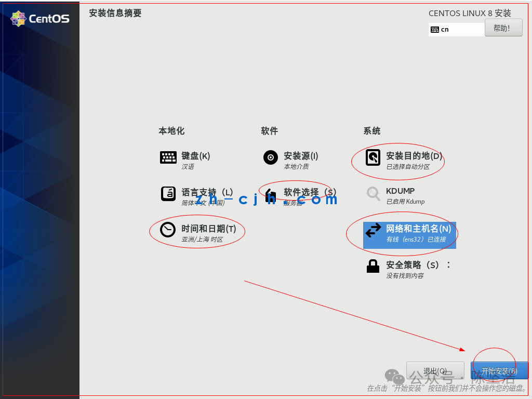This screenshot has width=532, height=399.
Task: Open the keyboard icon for 键盘(K)
Action: (x=168, y=157)
